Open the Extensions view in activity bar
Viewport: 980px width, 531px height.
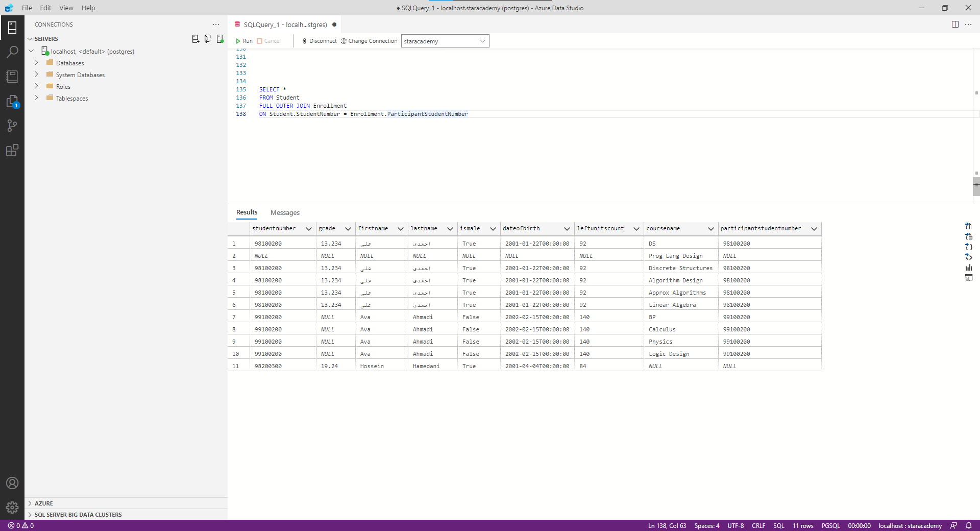[x=12, y=150]
